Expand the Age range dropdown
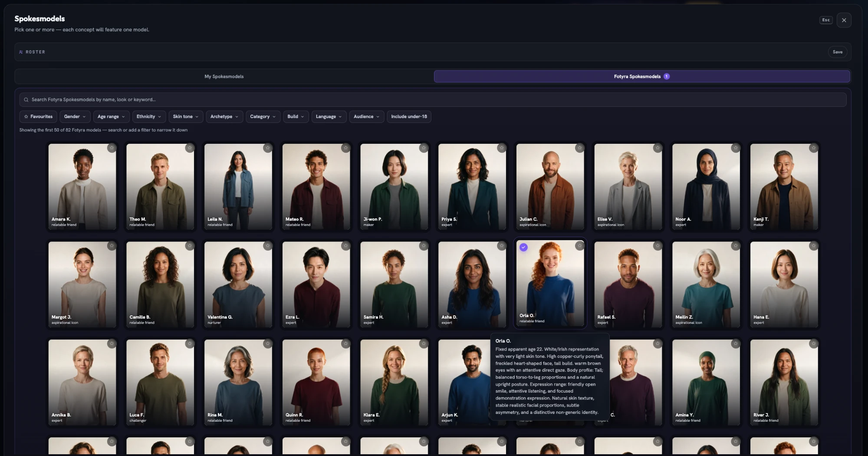Screen dimensions: 868x456 [x=111, y=116]
